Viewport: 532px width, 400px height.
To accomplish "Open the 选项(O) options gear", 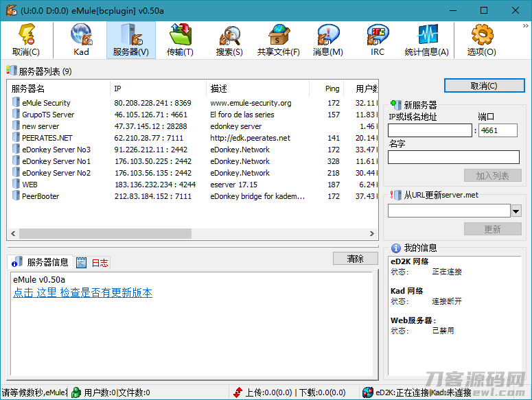I will 482,40.
